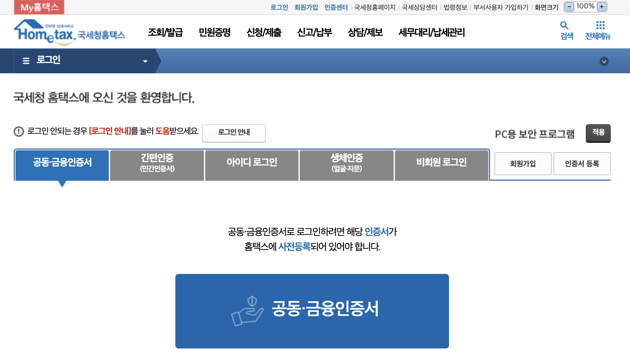Decrease screen size with minus button
Screen dimensions: 630x364
(569, 7)
